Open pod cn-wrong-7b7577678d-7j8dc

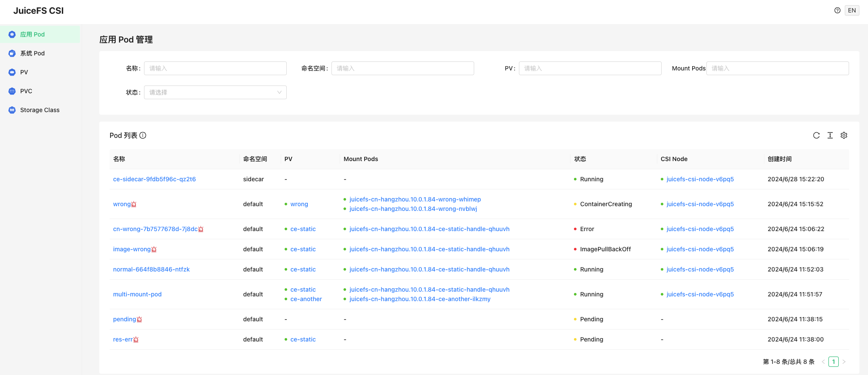click(155, 229)
